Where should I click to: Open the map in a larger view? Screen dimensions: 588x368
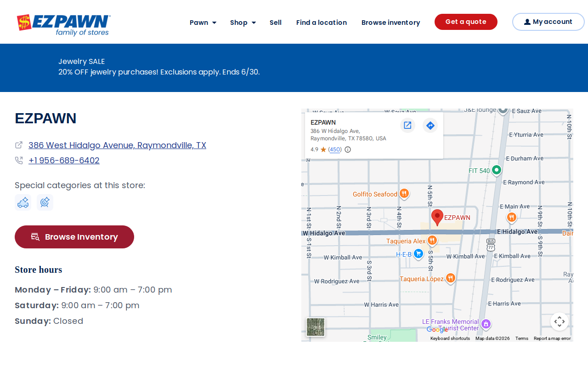coord(407,125)
